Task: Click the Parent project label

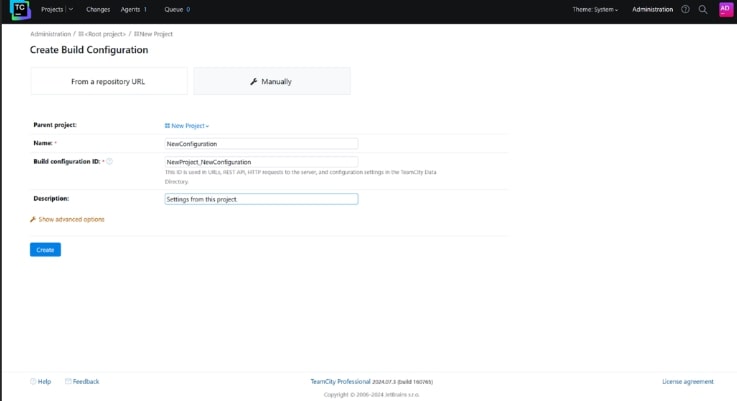Action: pyautogui.click(x=55, y=125)
